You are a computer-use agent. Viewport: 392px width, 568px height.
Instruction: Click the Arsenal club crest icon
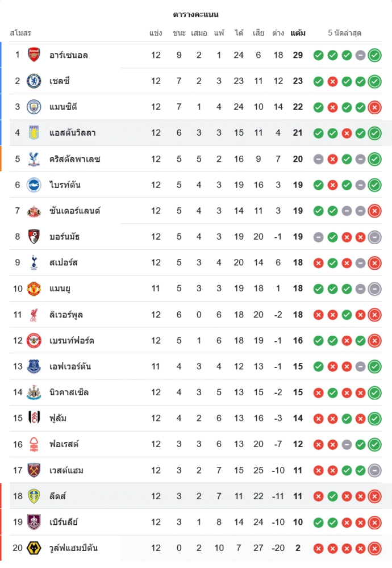point(34,55)
